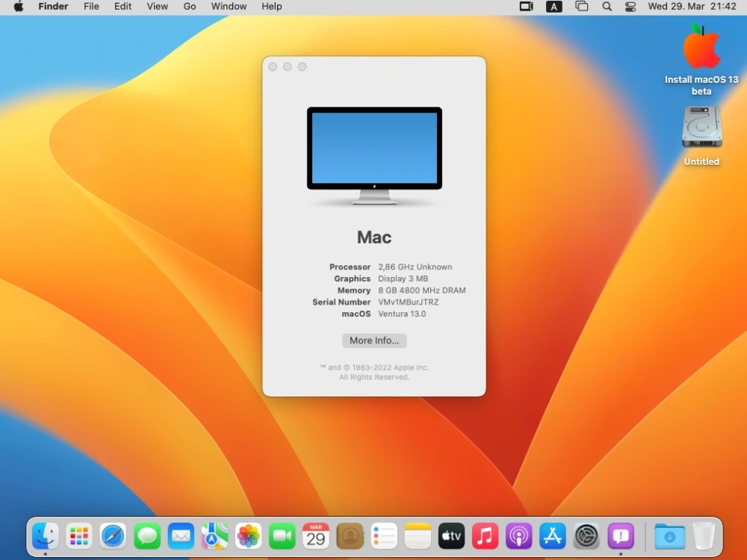The width and height of the screenshot is (747, 560).
Task: Open Mail app in the Dock
Action: [181, 536]
